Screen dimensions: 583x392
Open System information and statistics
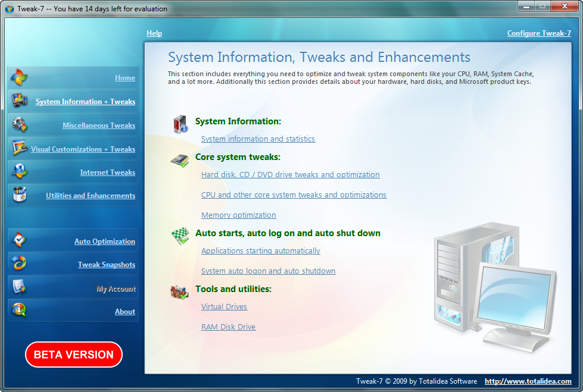(258, 139)
